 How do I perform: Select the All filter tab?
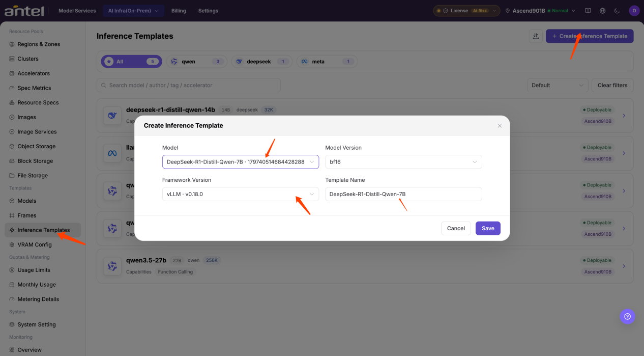[x=131, y=62]
